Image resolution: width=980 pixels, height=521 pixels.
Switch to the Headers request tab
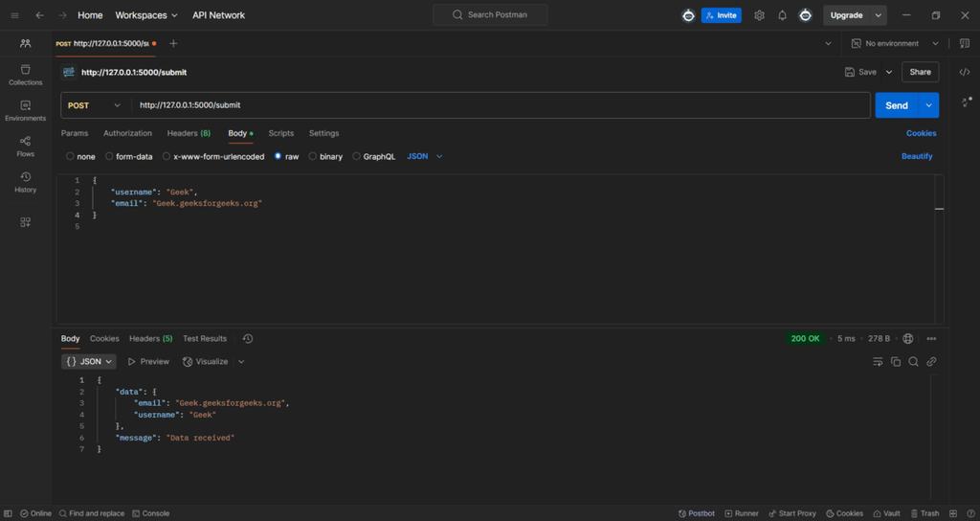click(189, 133)
